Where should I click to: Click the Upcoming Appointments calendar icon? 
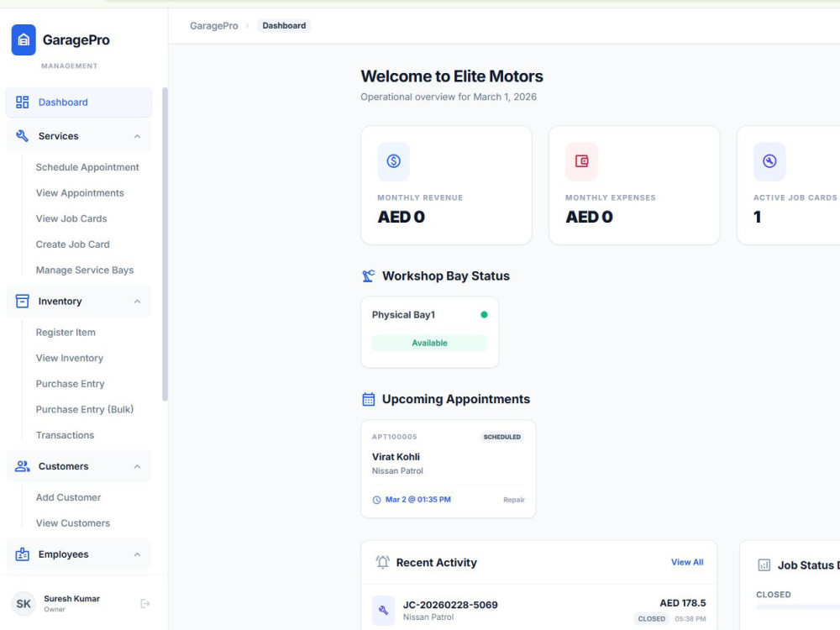(369, 399)
